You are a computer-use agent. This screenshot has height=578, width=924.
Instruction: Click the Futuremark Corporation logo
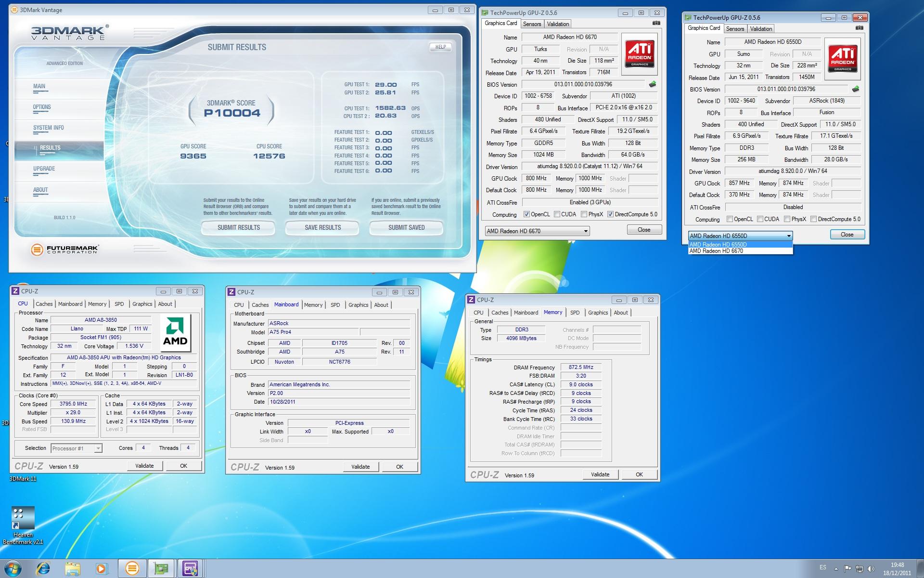click(x=64, y=249)
